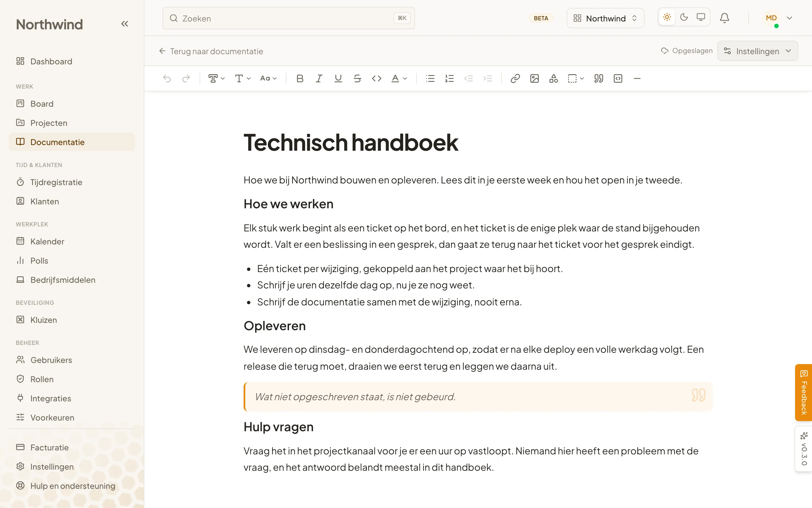Insert a horizontal divider line
The image size is (812, 508).
tap(637, 79)
